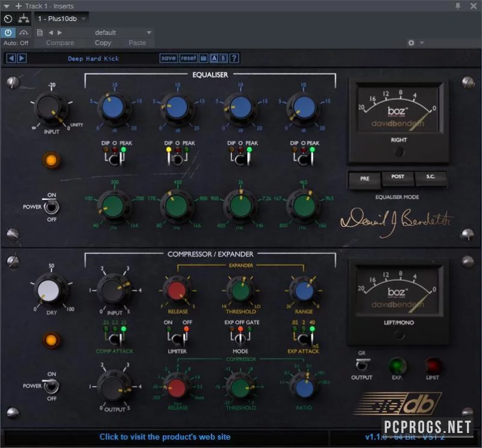This screenshot has width=482, height=448.
Task: Toggle the blue plugin bypass power button
Action: (x=8, y=33)
